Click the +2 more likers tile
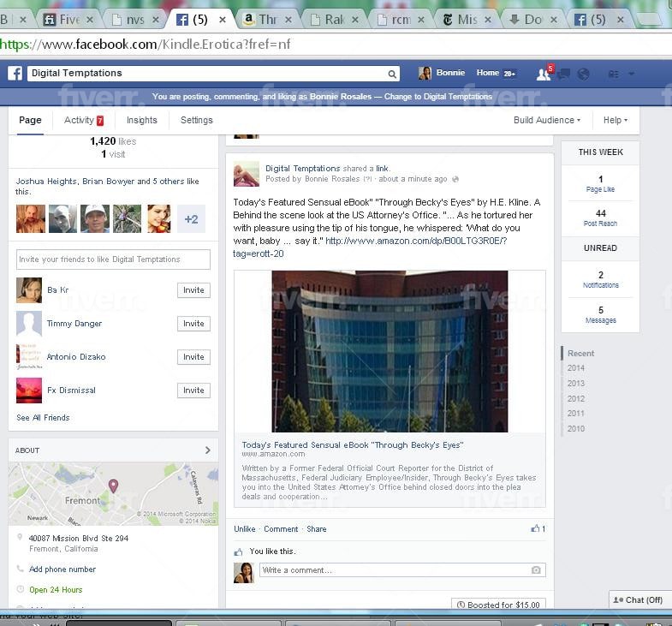Screen dimensions: 672x626 [x=191, y=219]
